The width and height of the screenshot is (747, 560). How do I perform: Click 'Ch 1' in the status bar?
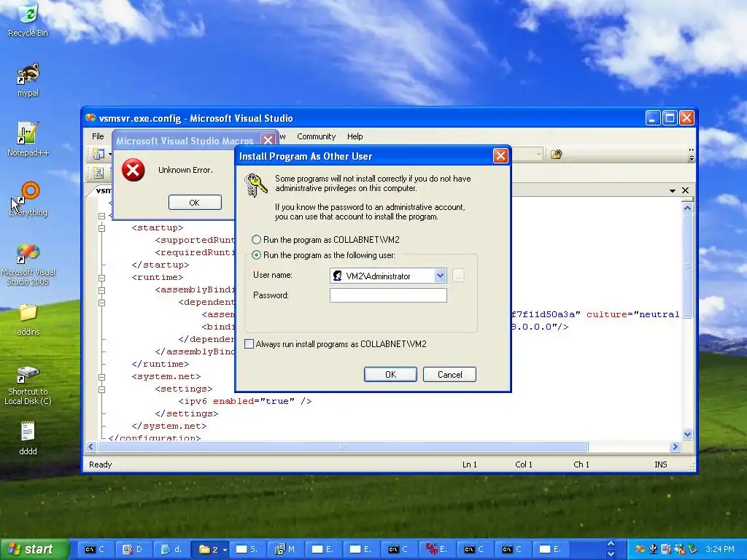[x=581, y=464]
